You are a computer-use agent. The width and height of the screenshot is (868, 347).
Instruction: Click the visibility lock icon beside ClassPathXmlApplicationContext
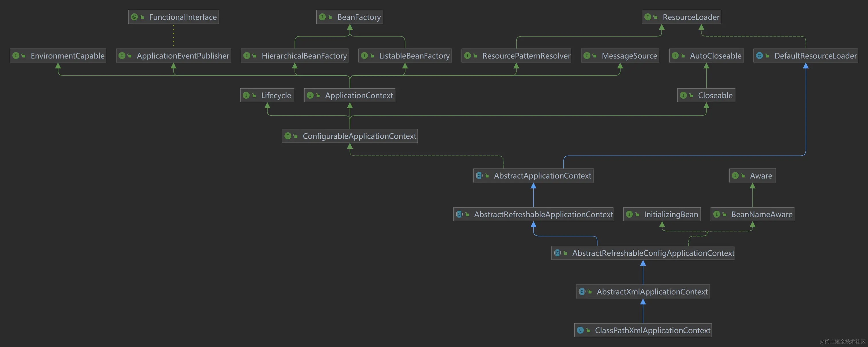point(588,330)
